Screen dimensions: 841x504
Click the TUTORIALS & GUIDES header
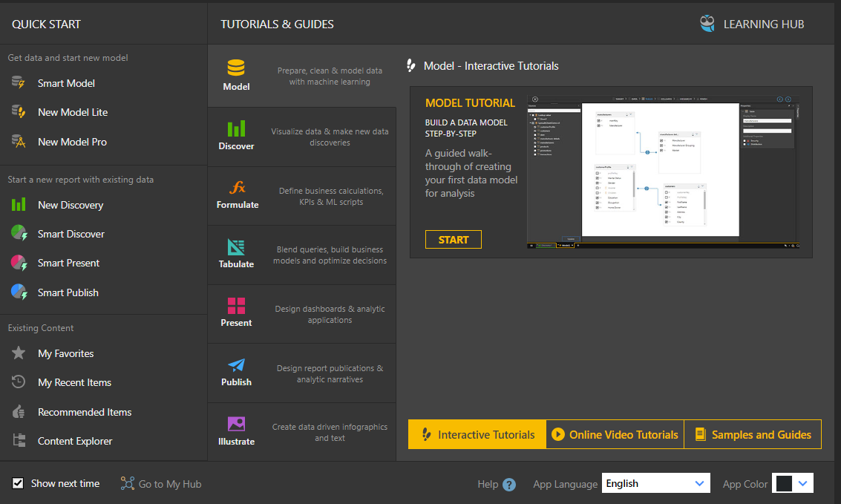coord(277,24)
